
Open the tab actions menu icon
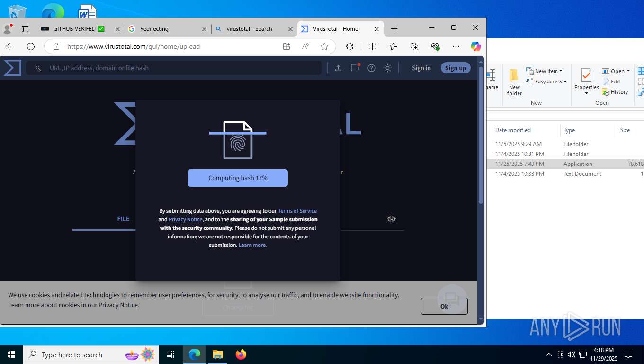(x=25, y=29)
